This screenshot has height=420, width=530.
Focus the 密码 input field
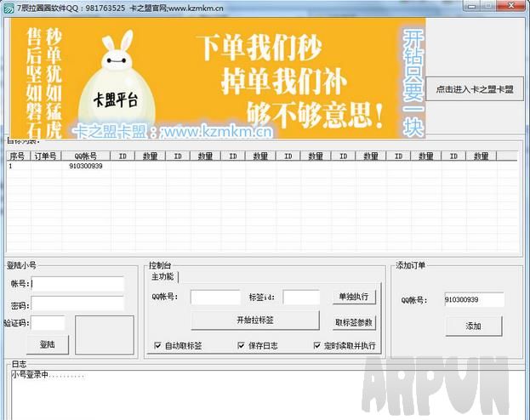[x=77, y=304]
